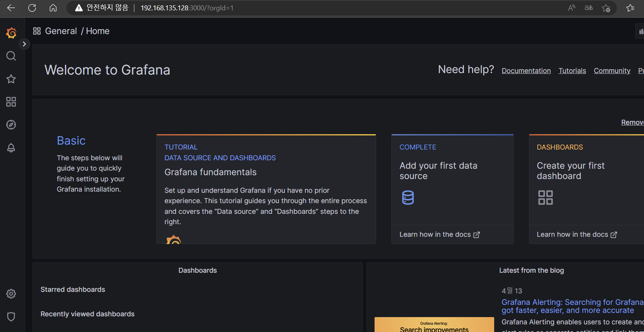Add page to favorites star-plus icon
This screenshot has height=332, width=644.
click(x=606, y=8)
